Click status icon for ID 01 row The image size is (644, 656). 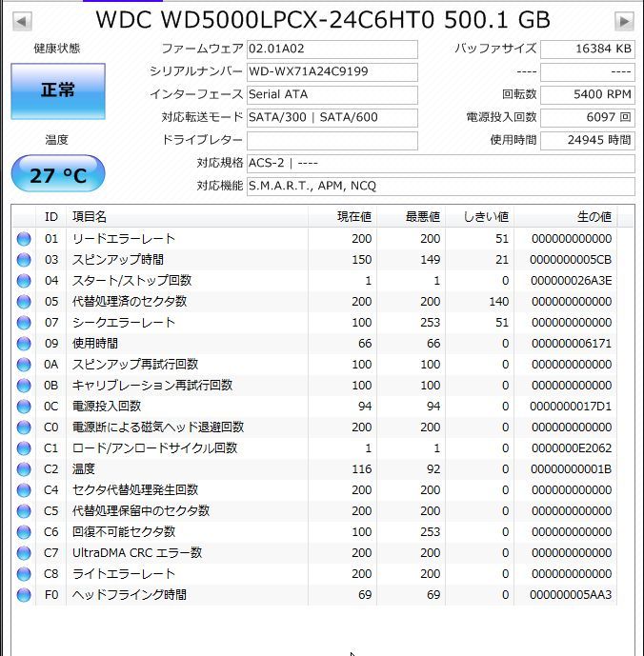[x=24, y=239]
